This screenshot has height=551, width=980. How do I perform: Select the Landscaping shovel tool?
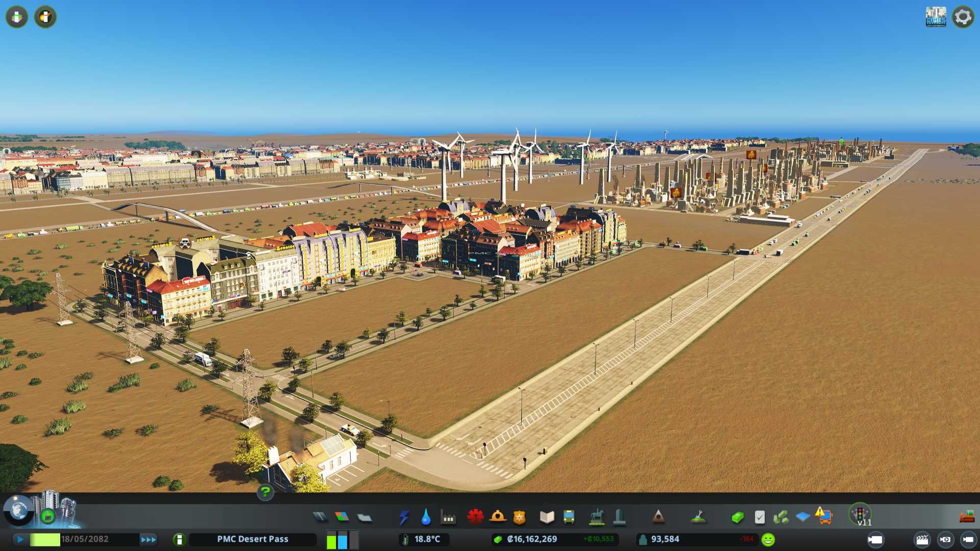tap(698, 517)
